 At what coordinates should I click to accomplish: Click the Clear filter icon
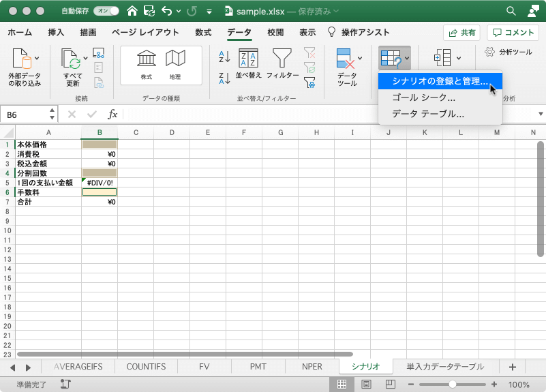click(309, 52)
